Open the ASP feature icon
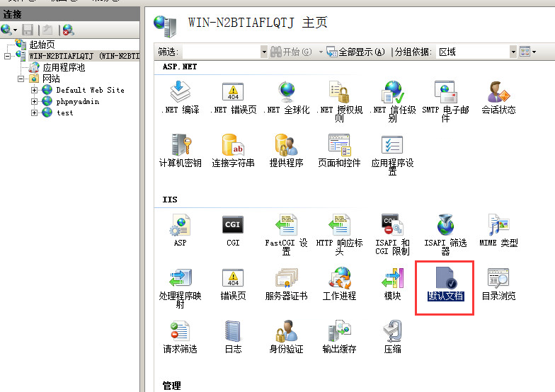 180,230
